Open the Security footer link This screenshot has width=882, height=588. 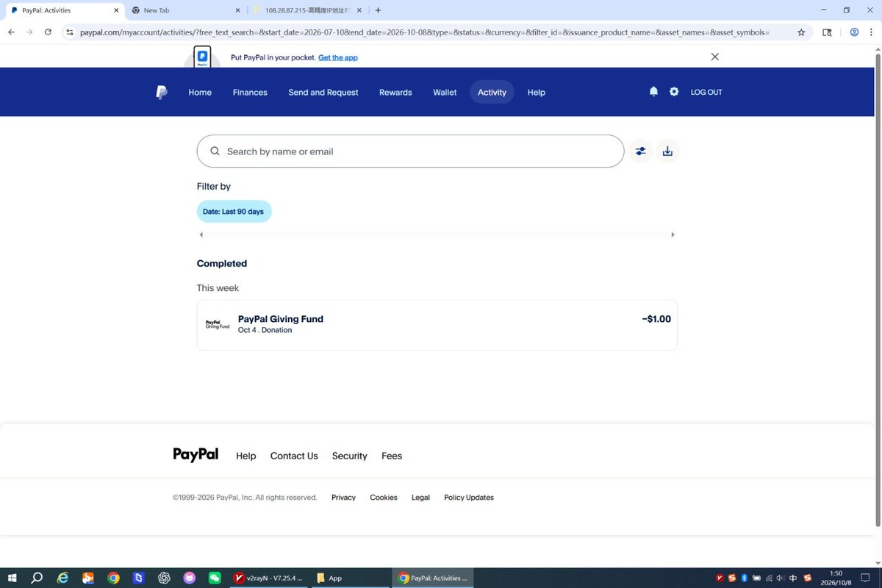tap(349, 456)
